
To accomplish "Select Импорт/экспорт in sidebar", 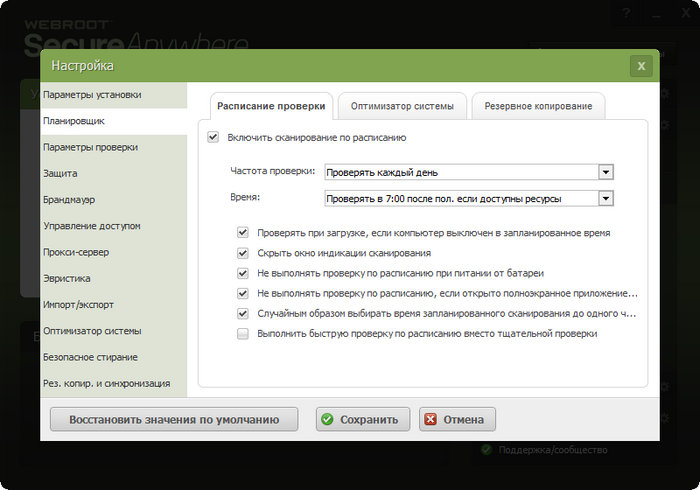I will coord(113,305).
